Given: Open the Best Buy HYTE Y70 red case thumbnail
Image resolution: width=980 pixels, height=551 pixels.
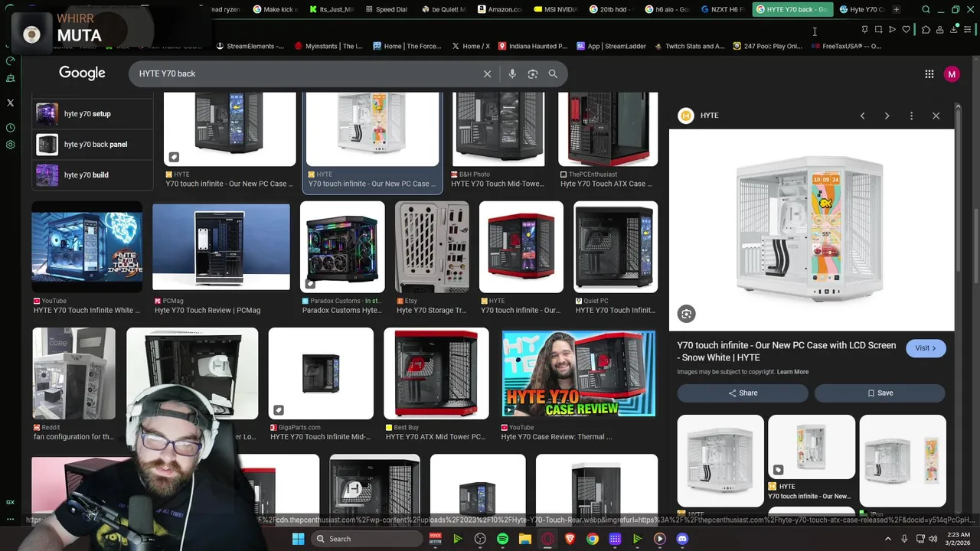Looking at the screenshot, I should coord(436,373).
